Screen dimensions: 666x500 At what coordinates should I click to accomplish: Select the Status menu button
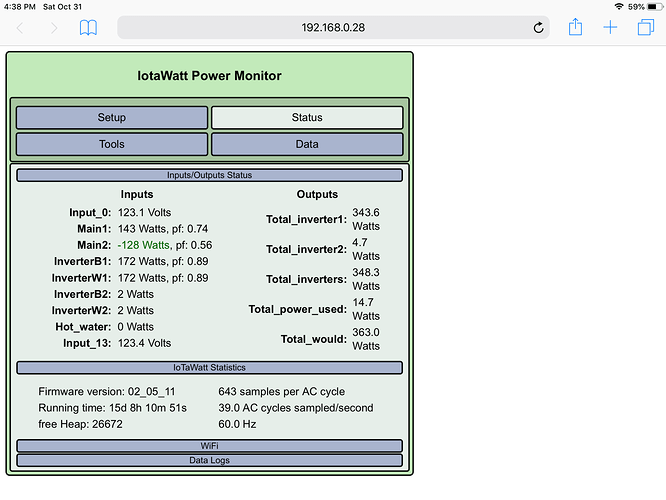tap(307, 117)
